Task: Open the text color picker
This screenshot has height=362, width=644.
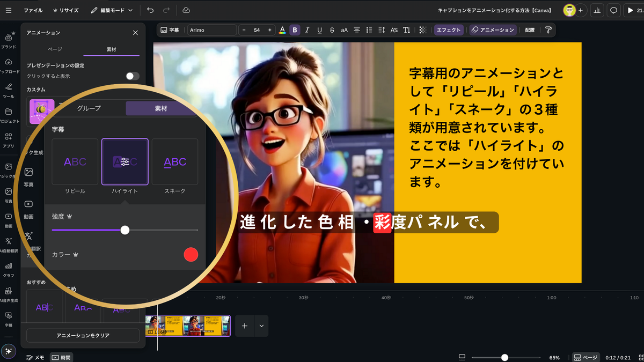Action: (x=282, y=30)
